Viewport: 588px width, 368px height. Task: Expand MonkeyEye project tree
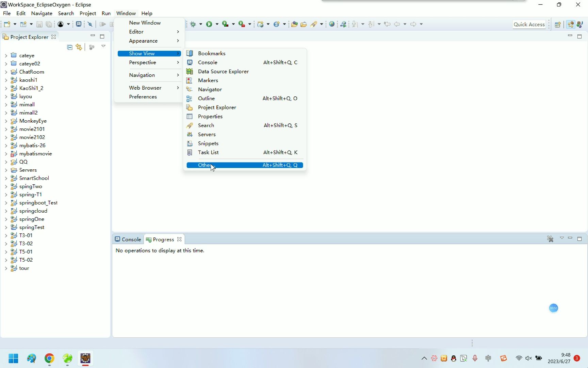(6, 121)
